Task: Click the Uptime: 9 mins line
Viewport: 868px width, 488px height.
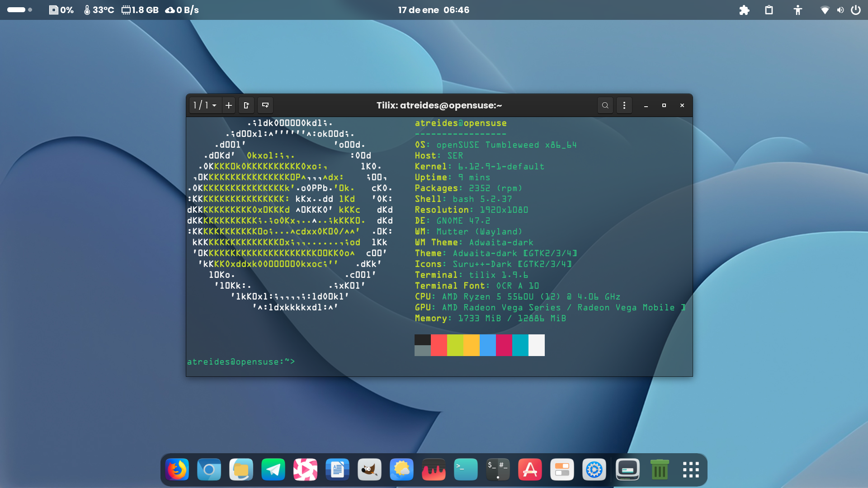Action: (453, 178)
